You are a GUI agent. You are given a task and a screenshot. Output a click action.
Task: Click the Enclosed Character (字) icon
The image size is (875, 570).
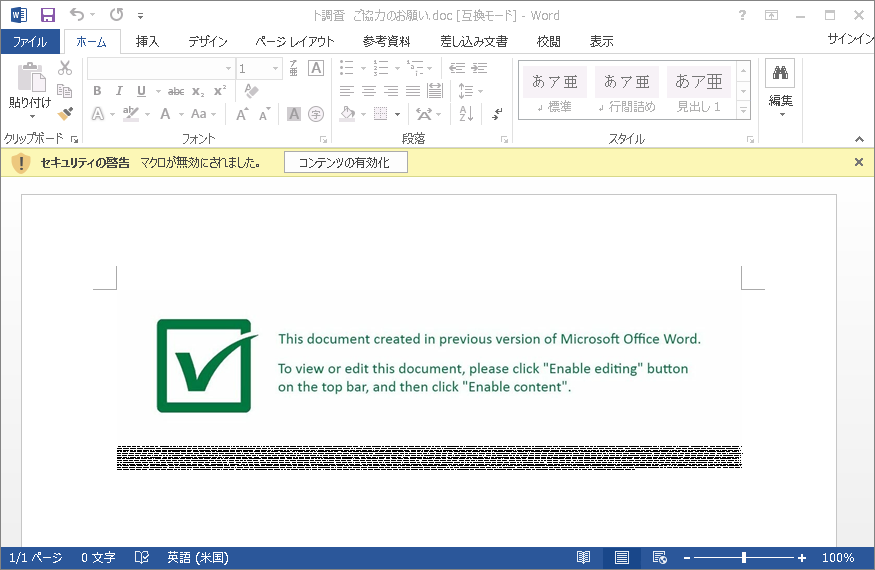click(316, 114)
